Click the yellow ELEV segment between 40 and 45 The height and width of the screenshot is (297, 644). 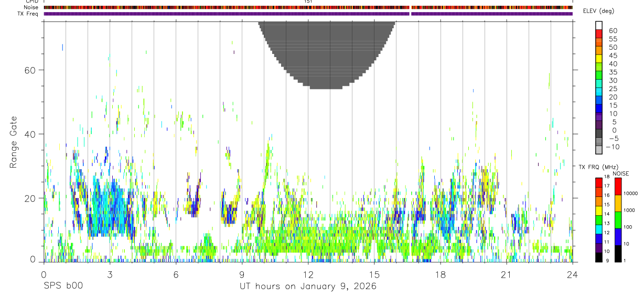click(x=599, y=59)
